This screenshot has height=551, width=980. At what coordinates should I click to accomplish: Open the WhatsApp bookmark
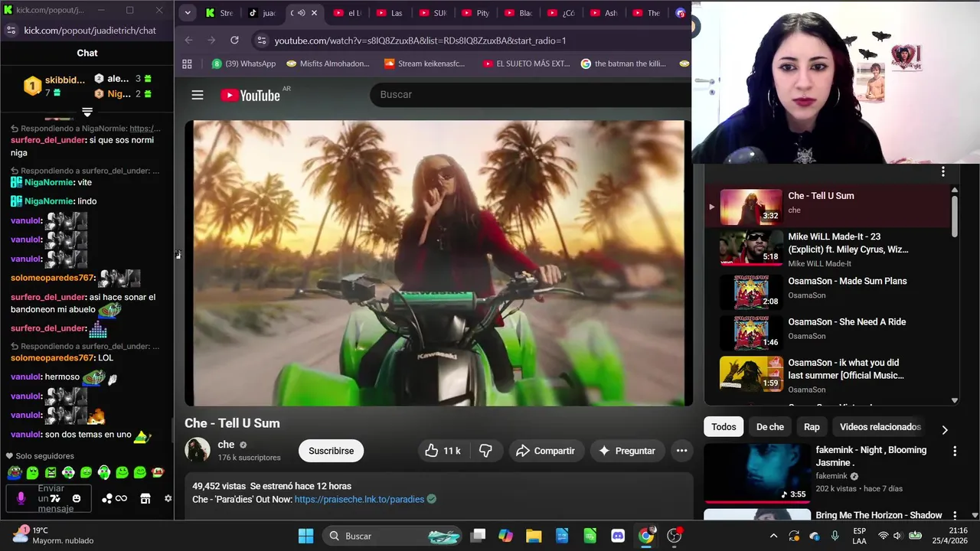pos(243,64)
